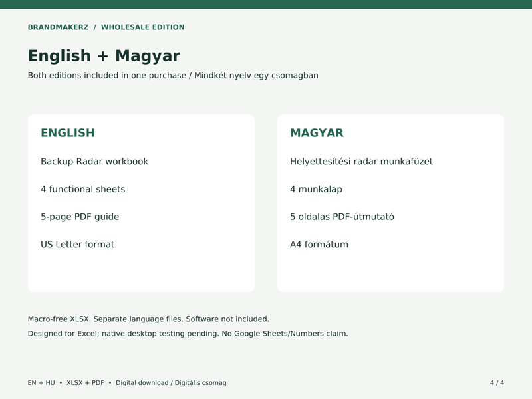Select 'Digital download / Digitális csomag' footer text
Screen dimensions: 532x399
(171, 383)
